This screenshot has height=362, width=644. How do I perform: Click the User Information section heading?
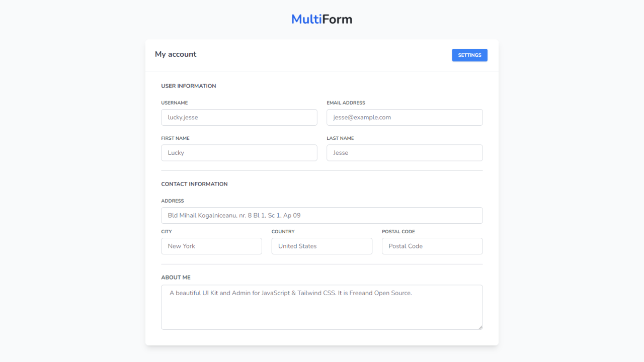(x=188, y=86)
